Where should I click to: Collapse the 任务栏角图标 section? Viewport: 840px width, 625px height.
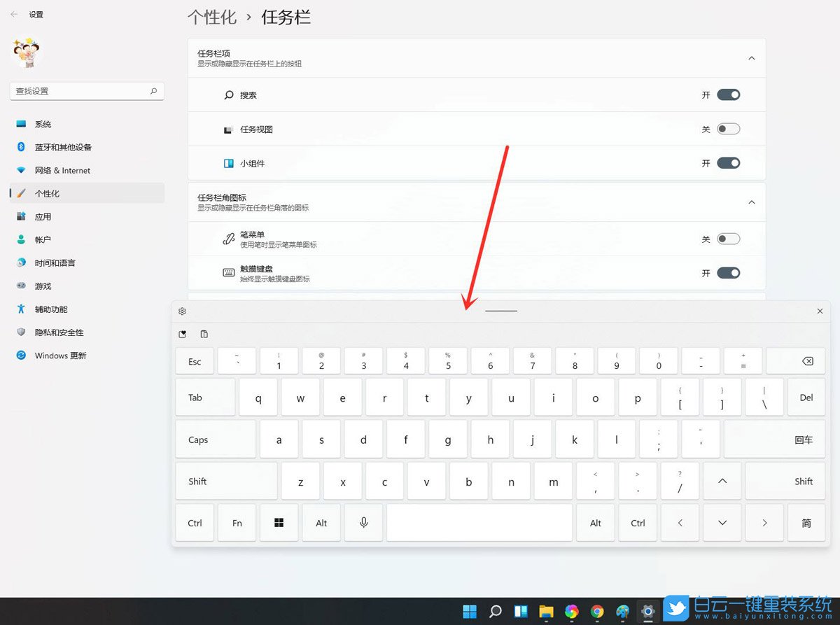[x=751, y=202]
